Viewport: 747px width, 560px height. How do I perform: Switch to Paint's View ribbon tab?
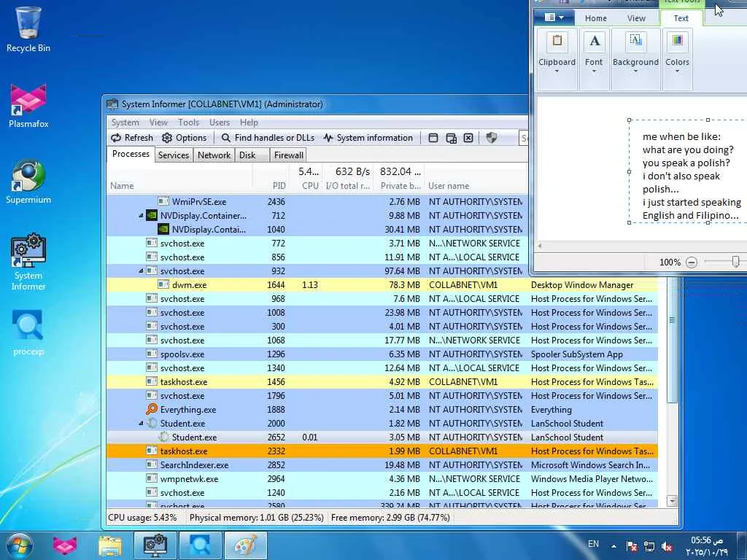636,18
